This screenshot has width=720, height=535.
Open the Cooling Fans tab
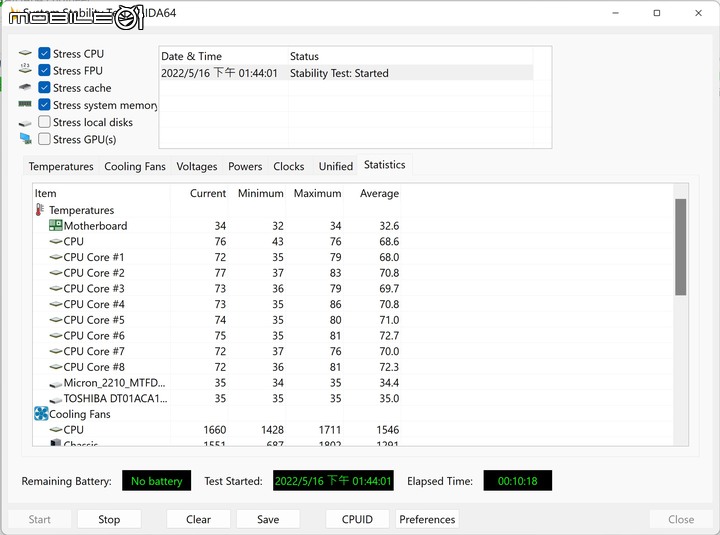[x=135, y=166]
